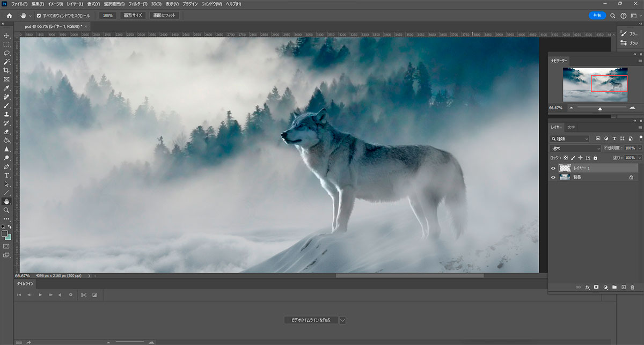This screenshot has width=644, height=345.
Task: Select the Zoom magnifier tool
Action: pos(6,210)
